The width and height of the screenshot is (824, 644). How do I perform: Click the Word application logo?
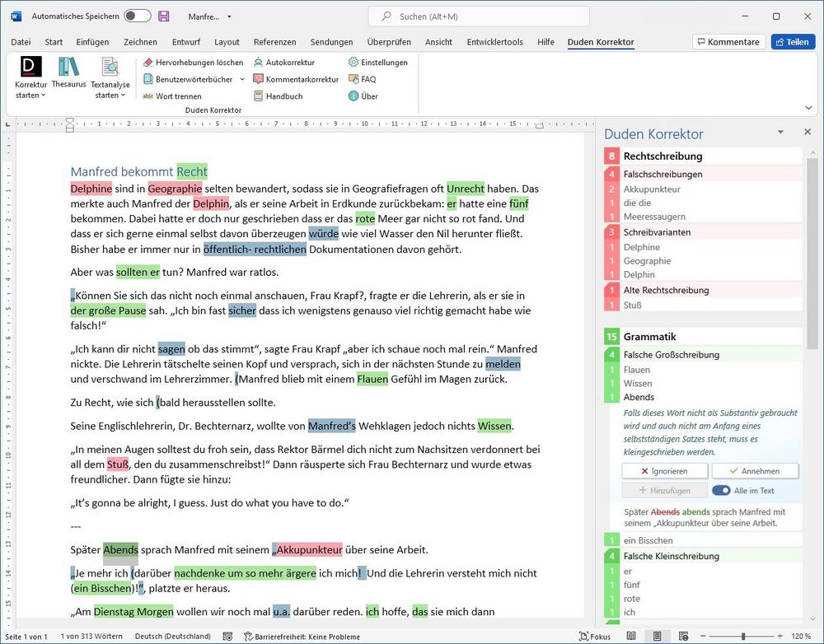click(16, 16)
